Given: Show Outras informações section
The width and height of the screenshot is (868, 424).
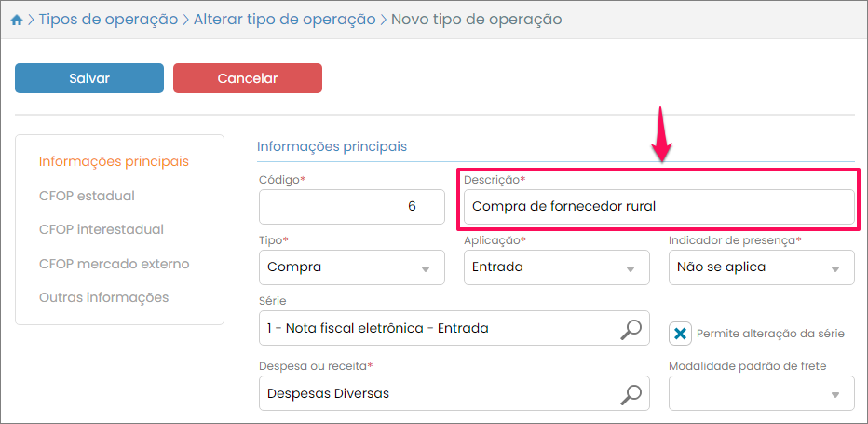Looking at the screenshot, I should click(103, 297).
